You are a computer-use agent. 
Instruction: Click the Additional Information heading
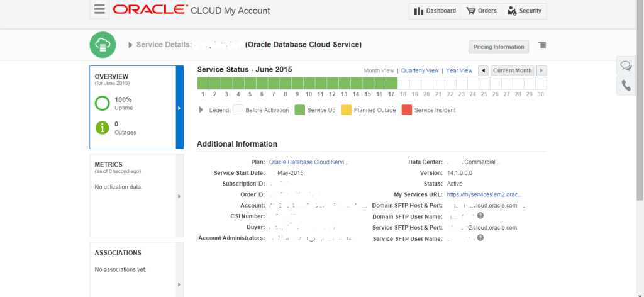coord(237,143)
